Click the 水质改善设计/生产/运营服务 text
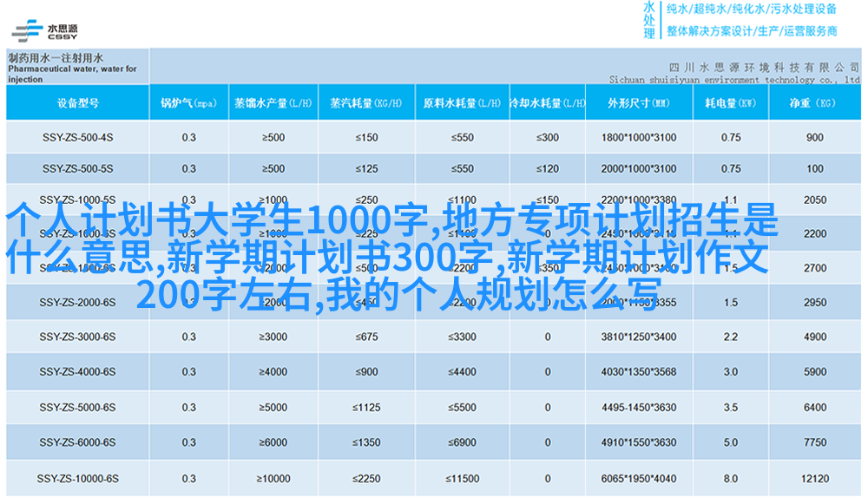868x504 pixels. tap(752, 31)
